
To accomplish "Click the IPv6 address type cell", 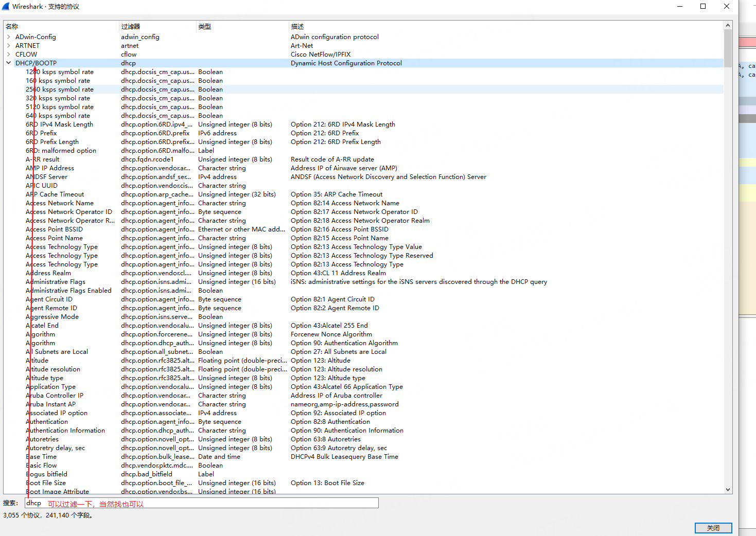I will (x=217, y=133).
